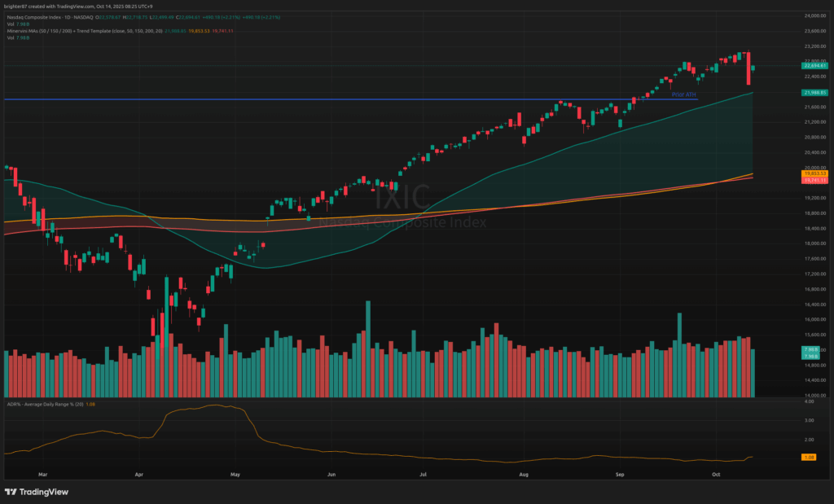The height and width of the screenshot is (504, 834).
Task: Select the blue Prior ATH horizontal line
Action: pos(326,99)
